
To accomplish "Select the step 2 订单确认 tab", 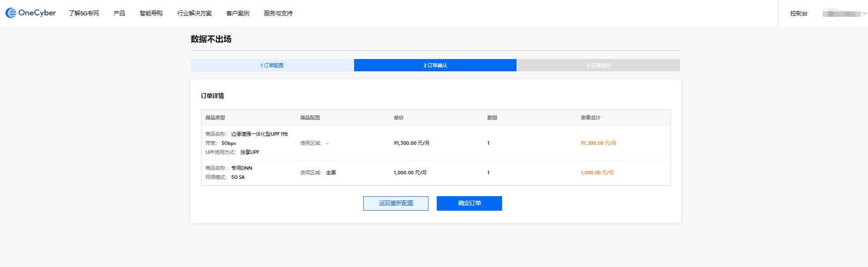I will [435, 65].
